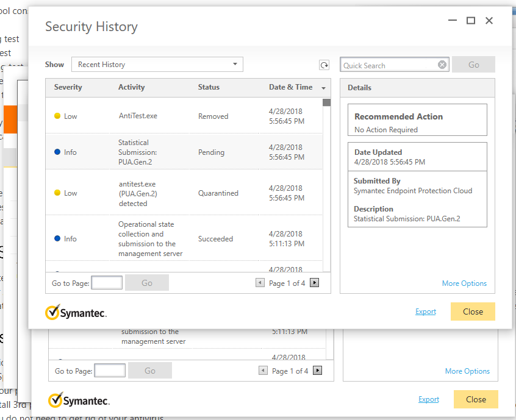This screenshot has width=516, height=420.
Task: Select the AntiTest.exe Removed entry
Action: click(183, 116)
